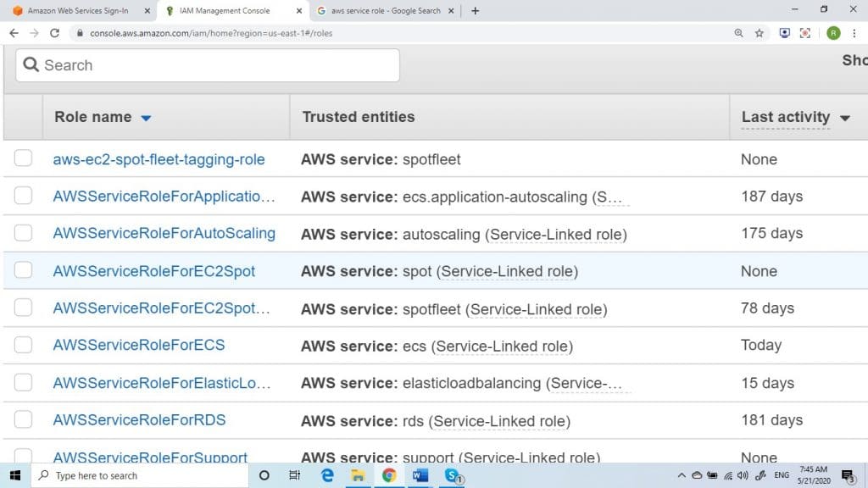Click the monitor extension icon in toolbar
The image size is (868, 488).
point(784,33)
